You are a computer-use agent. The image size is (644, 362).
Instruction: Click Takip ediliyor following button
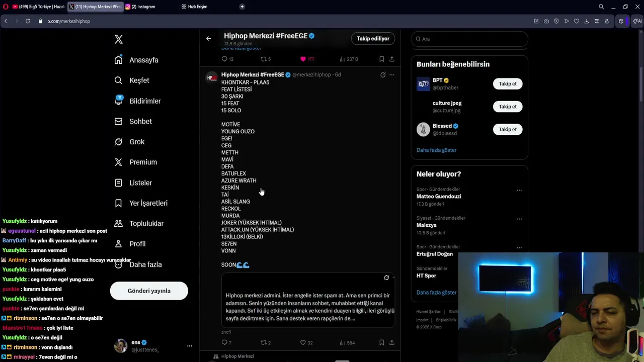[373, 39]
